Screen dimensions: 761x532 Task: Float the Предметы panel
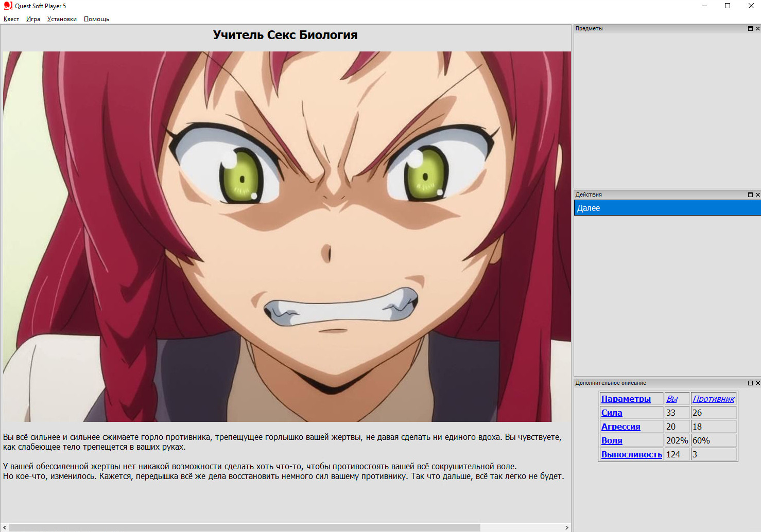tap(750, 29)
